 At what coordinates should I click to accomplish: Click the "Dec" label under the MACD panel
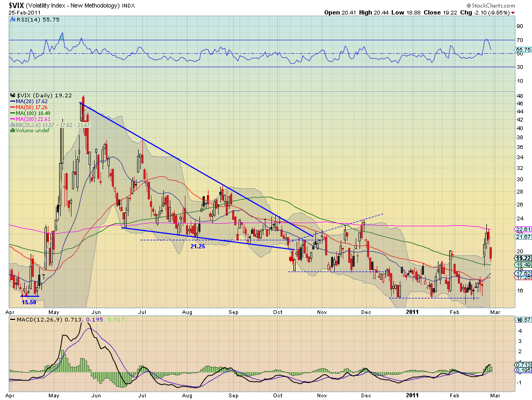tap(366, 396)
